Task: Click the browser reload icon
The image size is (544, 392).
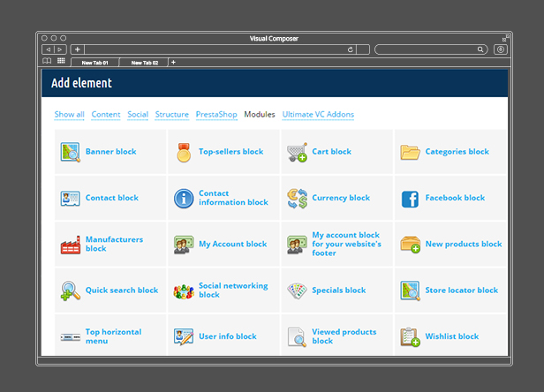Action: point(351,49)
